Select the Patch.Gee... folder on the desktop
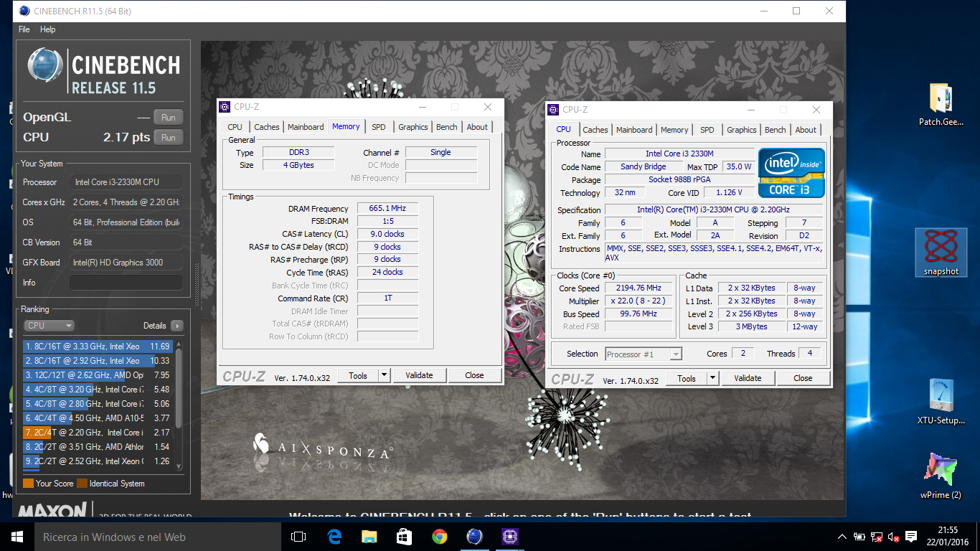Viewport: 980px width, 551px height. [941, 105]
